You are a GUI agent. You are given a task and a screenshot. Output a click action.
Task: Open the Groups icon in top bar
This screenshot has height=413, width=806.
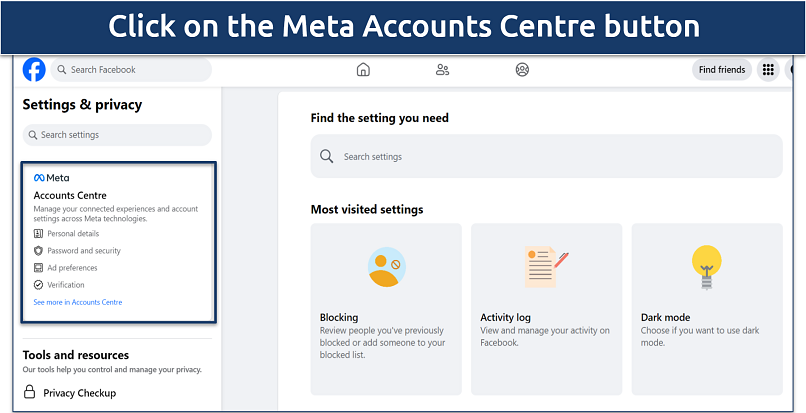(x=521, y=70)
